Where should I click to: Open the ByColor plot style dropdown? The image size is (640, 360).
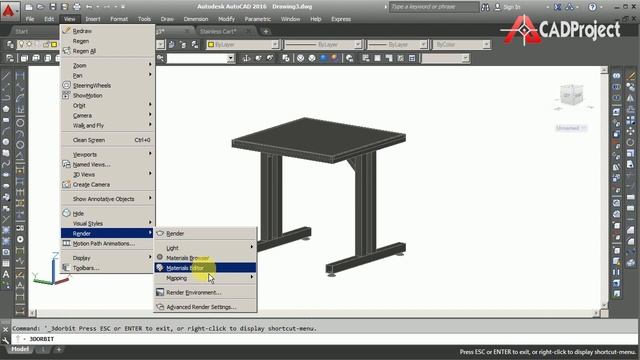(461, 44)
